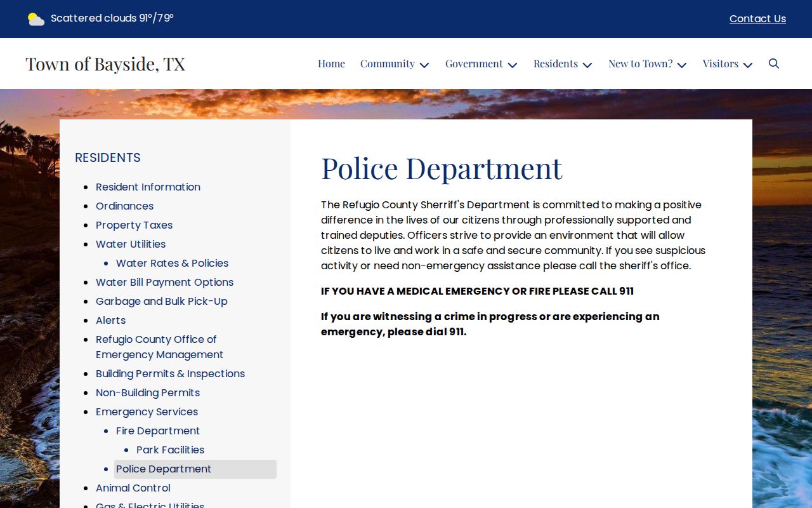Open Animal Control sidebar link
Viewport: 812px width, 508px height.
point(133,488)
